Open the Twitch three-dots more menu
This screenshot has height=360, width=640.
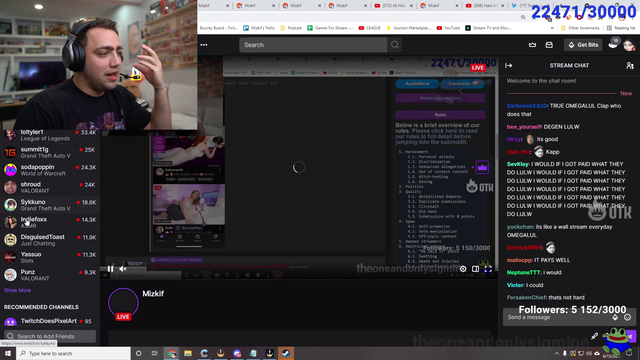pyautogui.click(x=204, y=45)
